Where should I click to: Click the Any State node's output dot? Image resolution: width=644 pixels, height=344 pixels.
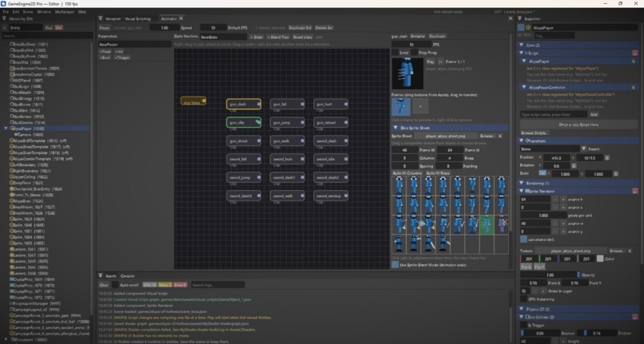point(204,100)
